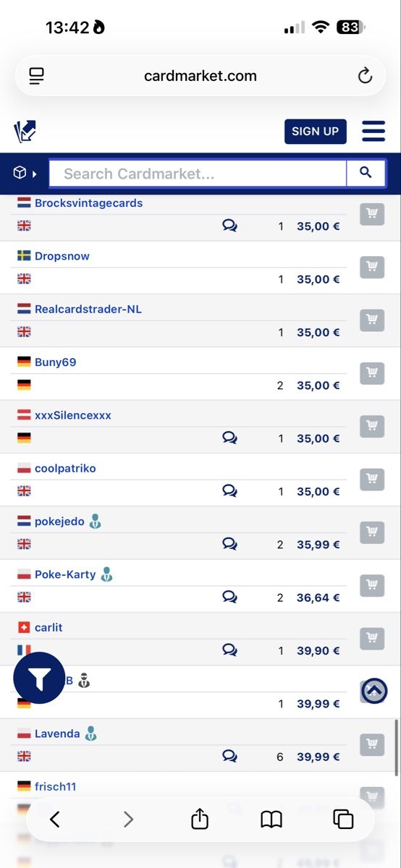
Task: Focus the Search Cardmarket field
Action: (198, 174)
